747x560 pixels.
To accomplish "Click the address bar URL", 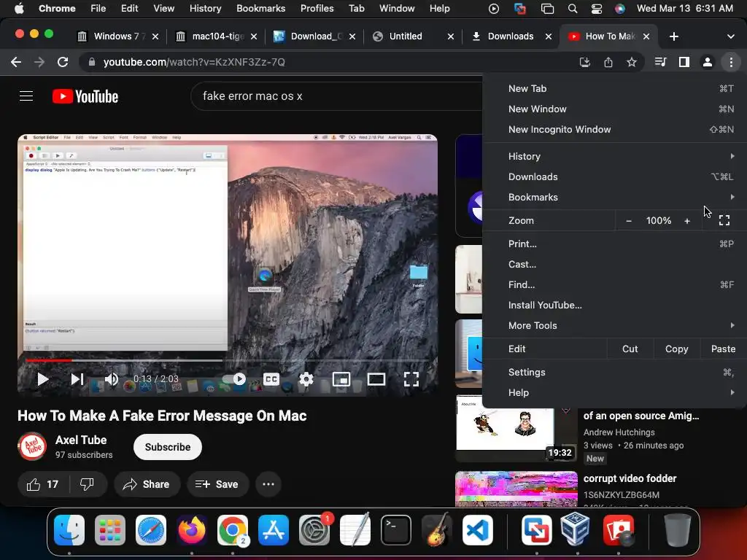I will click(194, 62).
